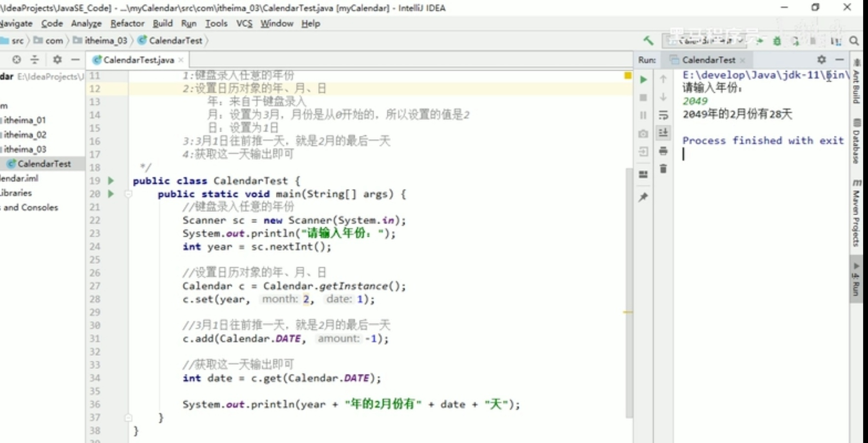The image size is (868, 443).
Task: Click the editor vertical scrollbar
Action: [629, 293]
